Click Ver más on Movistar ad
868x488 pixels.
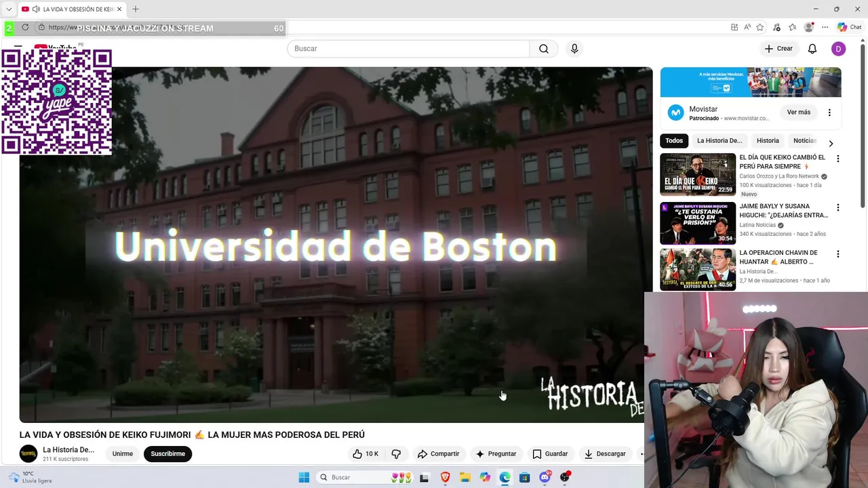799,112
